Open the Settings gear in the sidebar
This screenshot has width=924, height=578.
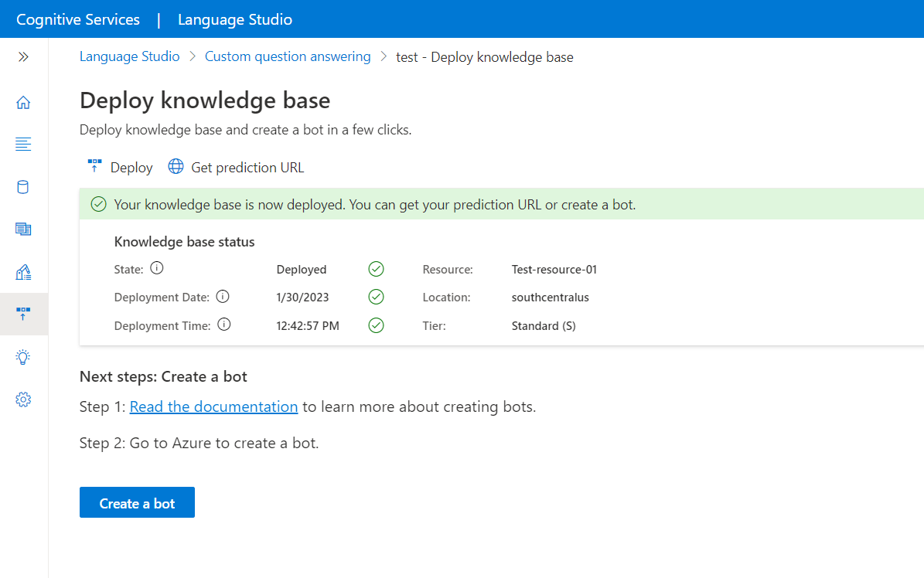23,399
